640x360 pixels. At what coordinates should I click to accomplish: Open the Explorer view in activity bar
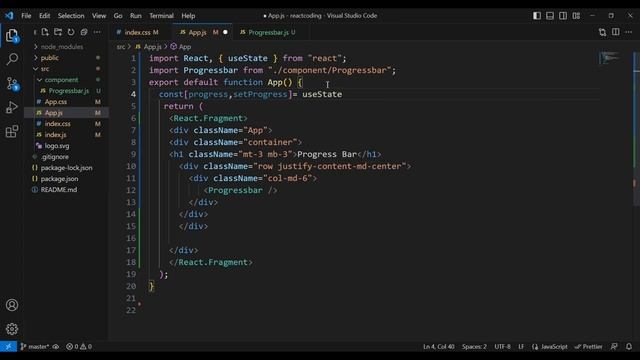pyautogui.click(x=12, y=36)
